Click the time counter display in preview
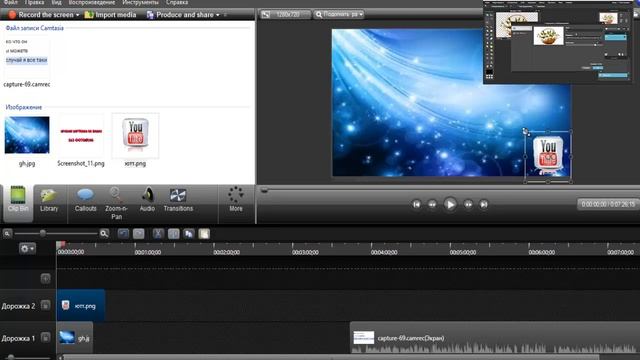This screenshot has width=640, height=360. click(608, 204)
